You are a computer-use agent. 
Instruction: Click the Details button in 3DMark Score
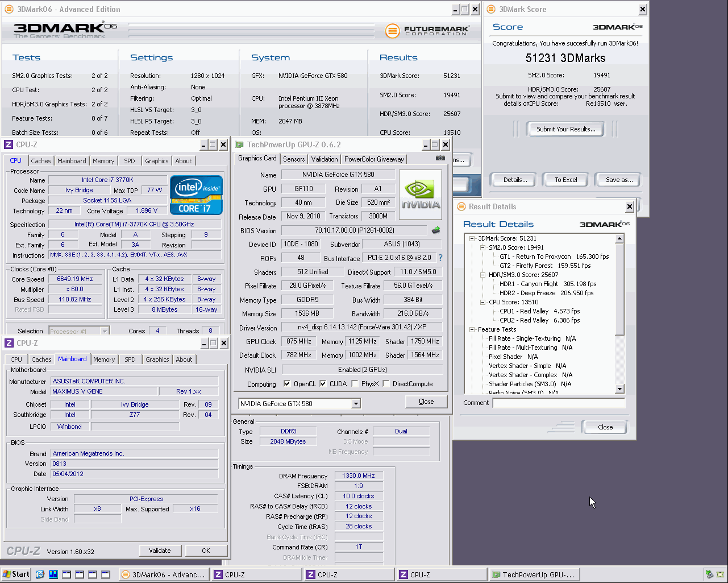[515, 180]
